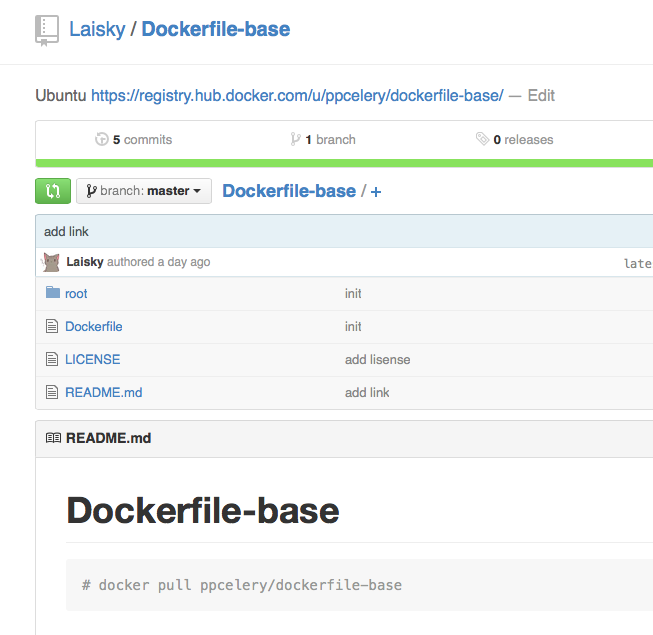Click the releases tag icon
Image resolution: width=653 pixels, height=635 pixels.
click(482, 140)
